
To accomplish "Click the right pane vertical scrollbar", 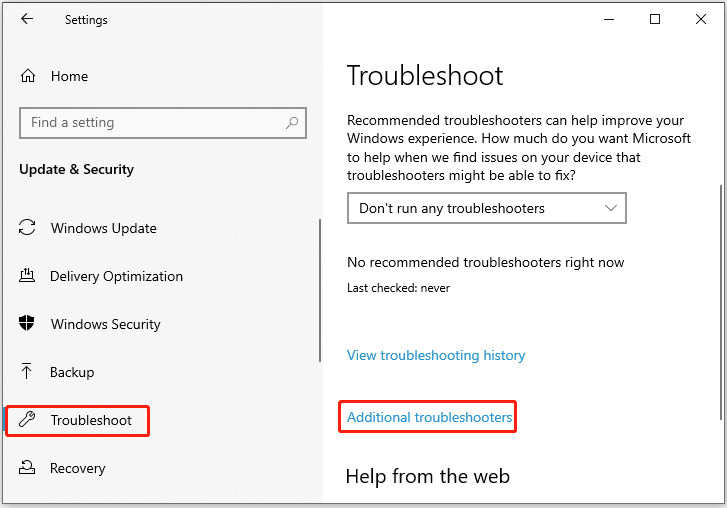I will point(721,302).
